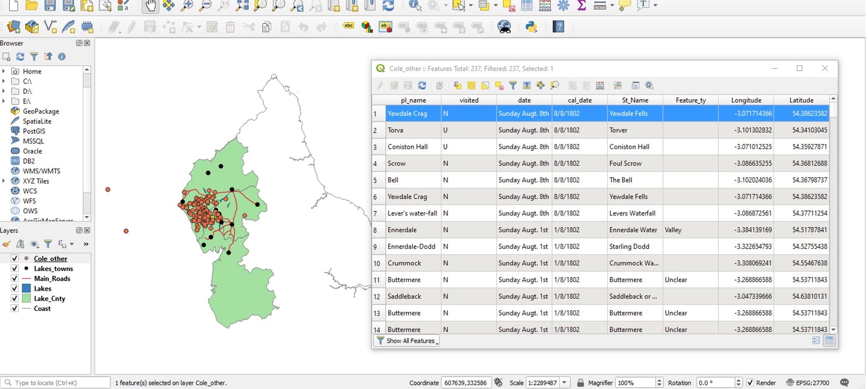Expand the XYZ Tiles browser node
868x389 pixels.
(4, 181)
